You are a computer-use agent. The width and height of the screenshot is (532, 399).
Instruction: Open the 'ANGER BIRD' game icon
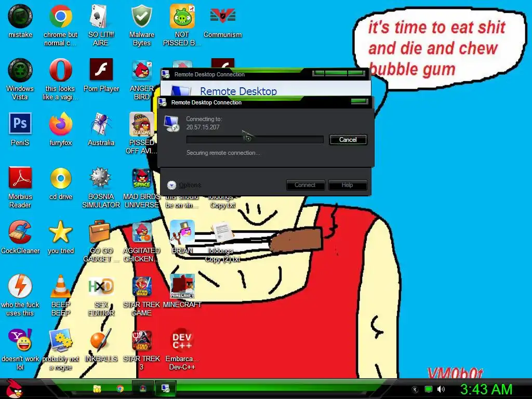(x=141, y=79)
